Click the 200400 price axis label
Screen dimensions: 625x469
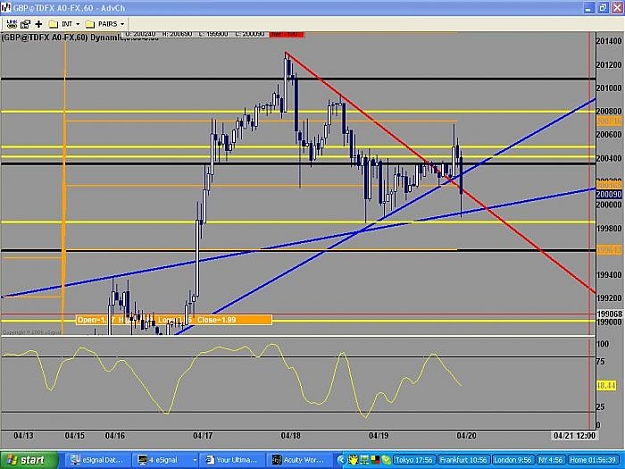coord(609,159)
